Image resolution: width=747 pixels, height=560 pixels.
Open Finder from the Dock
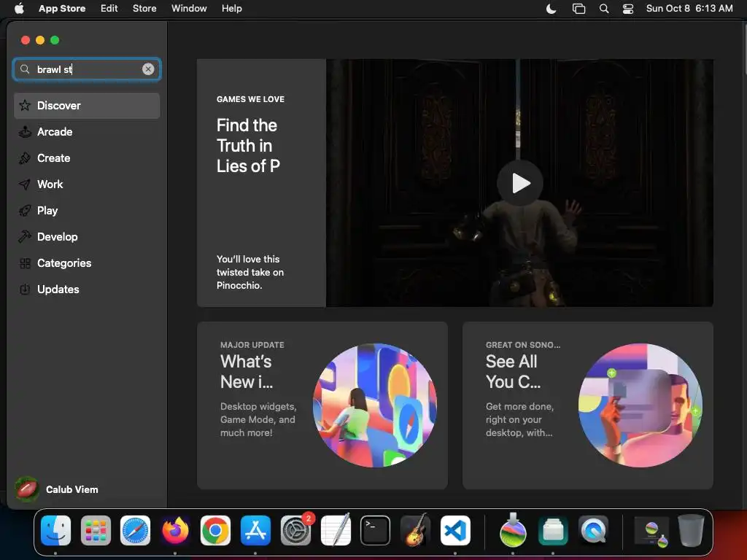(55, 530)
